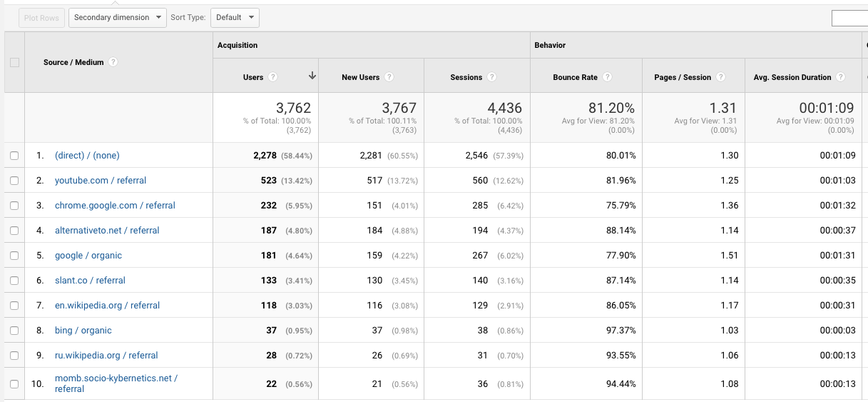This screenshot has height=402, width=868.
Task: Click help icon beside Bounce Rate column
Action: pos(606,77)
